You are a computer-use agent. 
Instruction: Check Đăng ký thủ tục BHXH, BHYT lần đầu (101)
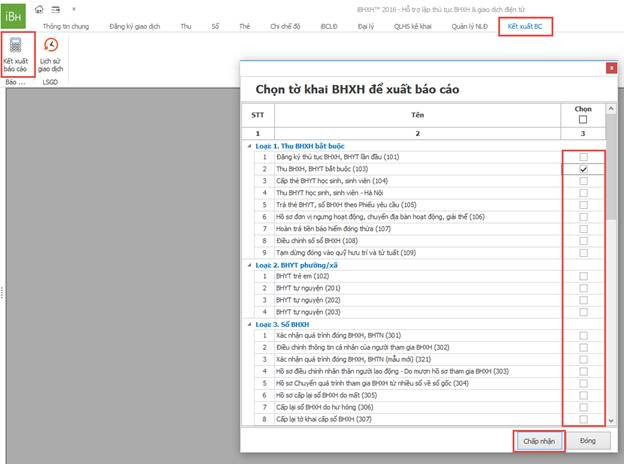click(x=583, y=158)
